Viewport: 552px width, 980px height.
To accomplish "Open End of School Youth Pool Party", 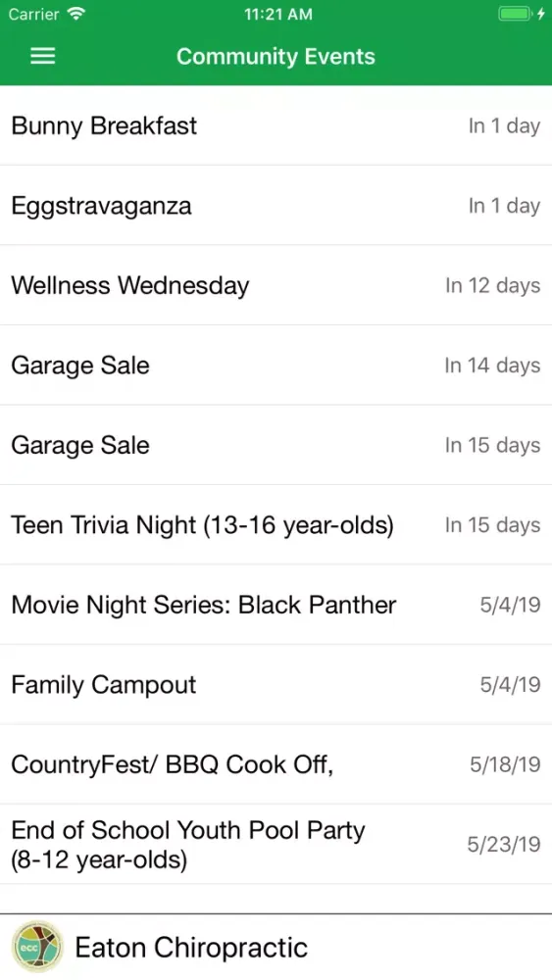I will 276,845.
